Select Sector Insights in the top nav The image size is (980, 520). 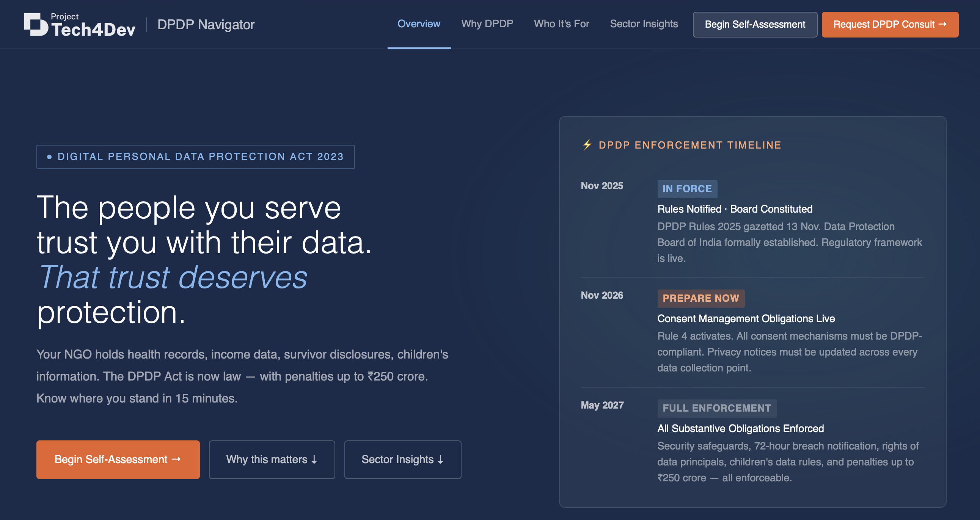pos(644,24)
